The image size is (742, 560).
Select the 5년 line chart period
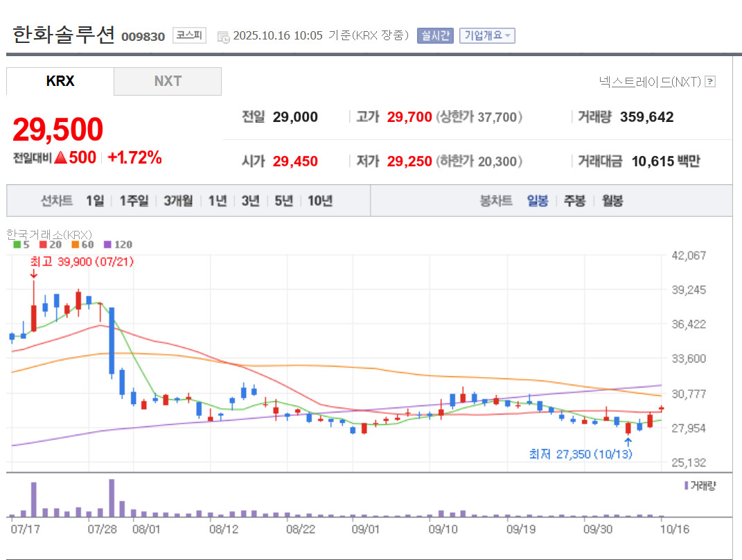[284, 201]
